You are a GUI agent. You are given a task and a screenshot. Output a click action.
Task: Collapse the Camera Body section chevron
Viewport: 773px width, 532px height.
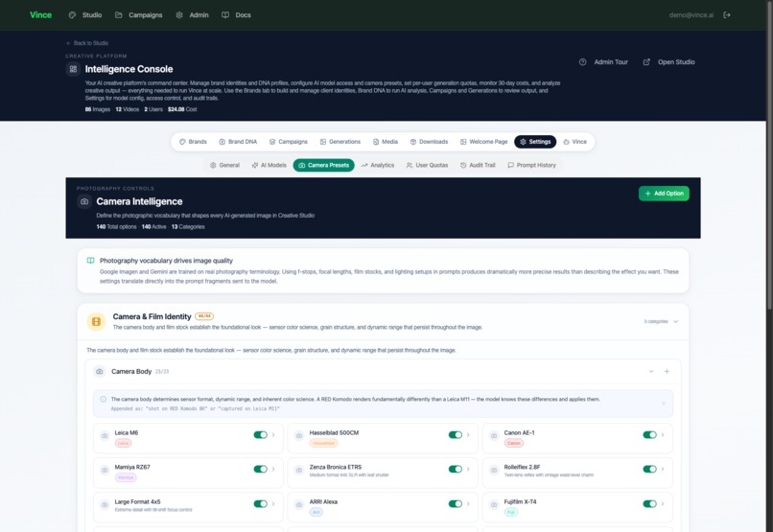[651, 371]
